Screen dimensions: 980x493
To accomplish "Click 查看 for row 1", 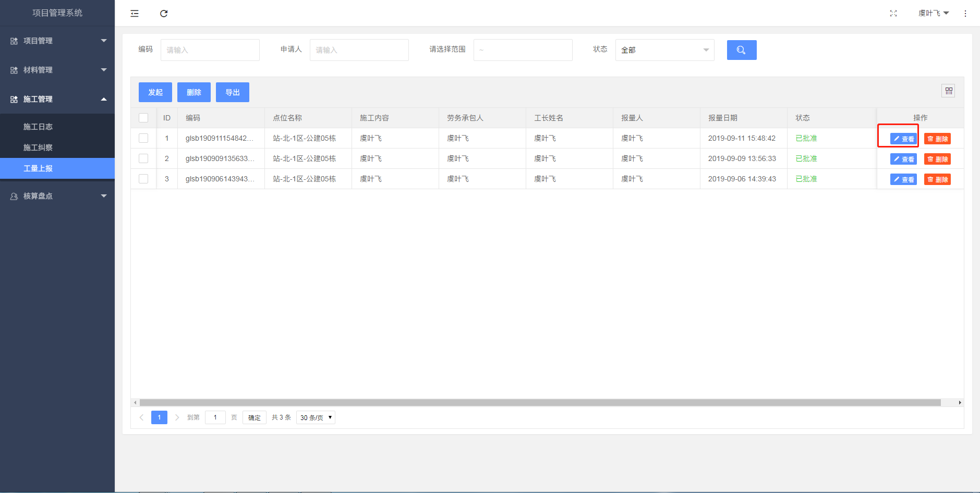I will (903, 139).
